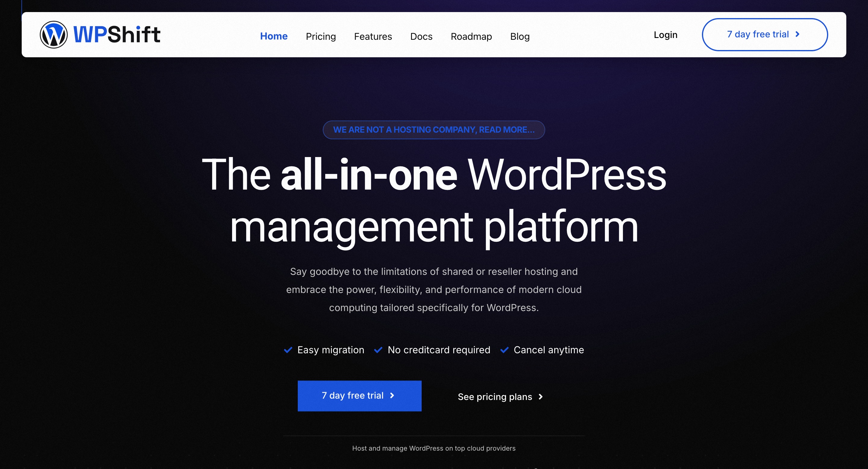Go to the Features nav item
Viewport: 868px width, 469px height.
pyautogui.click(x=373, y=36)
